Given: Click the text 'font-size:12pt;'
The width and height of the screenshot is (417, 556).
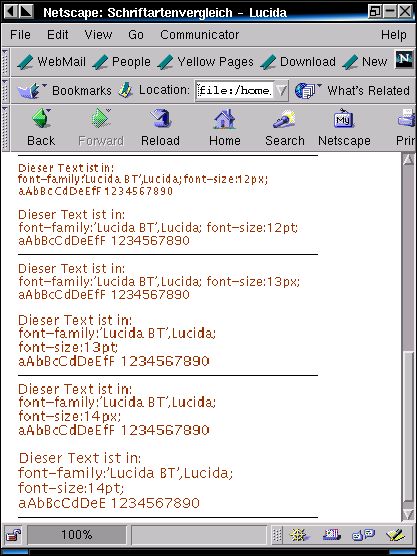Looking at the screenshot, I should (x=252, y=227).
